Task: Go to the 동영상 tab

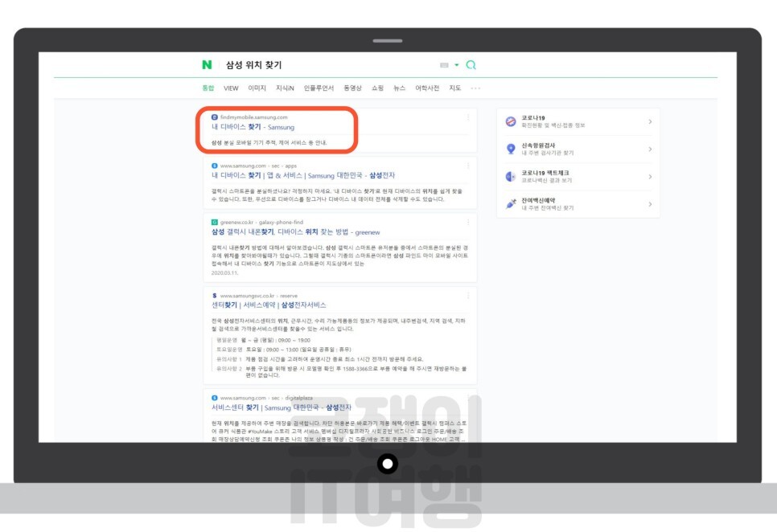Action: 353,88
